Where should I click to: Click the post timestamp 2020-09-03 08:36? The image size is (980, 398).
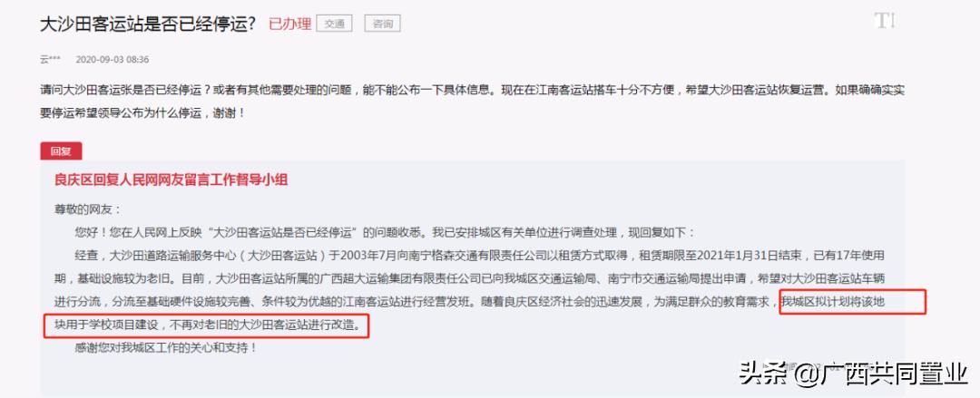tap(113, 60)
